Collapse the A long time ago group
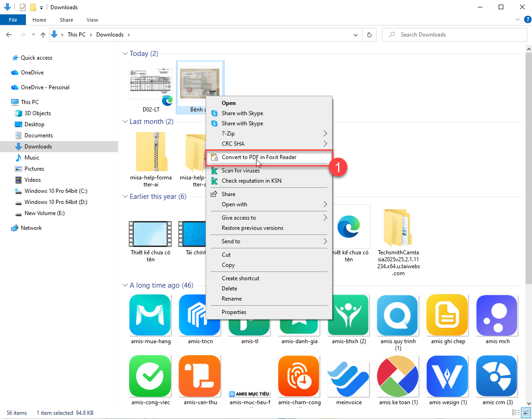This screenshot has height=419, width=532. click(125, 285)
